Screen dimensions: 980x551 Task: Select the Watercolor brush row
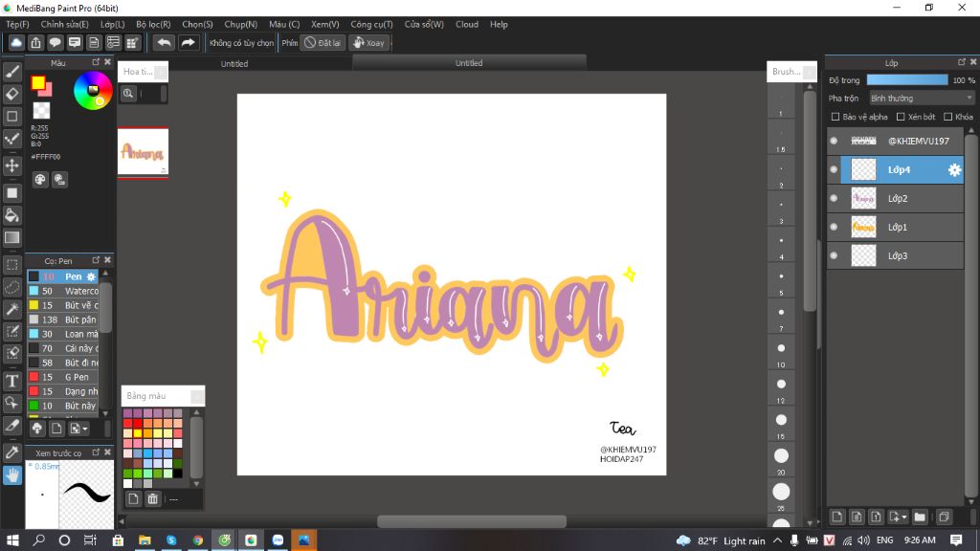(x=63, y=291)
